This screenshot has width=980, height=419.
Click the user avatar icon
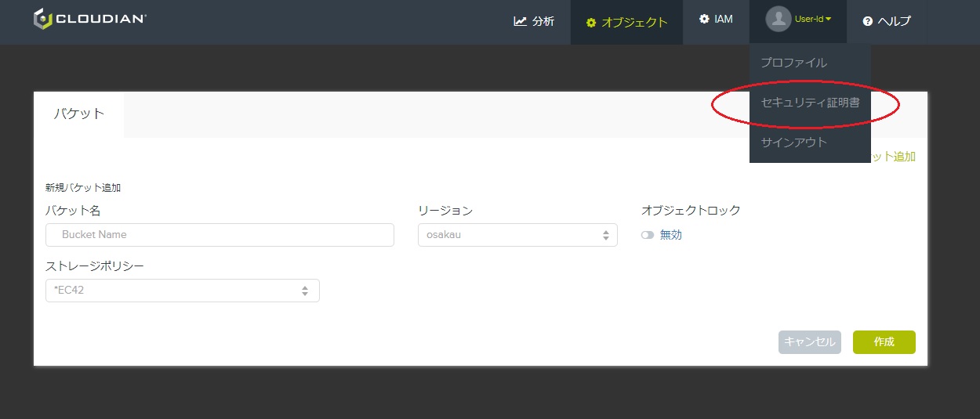click(778, 20)
